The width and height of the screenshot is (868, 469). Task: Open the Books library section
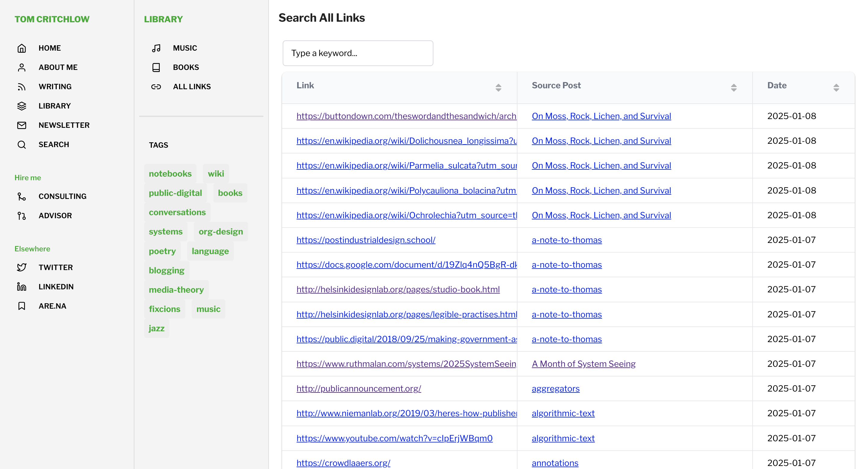186,68
